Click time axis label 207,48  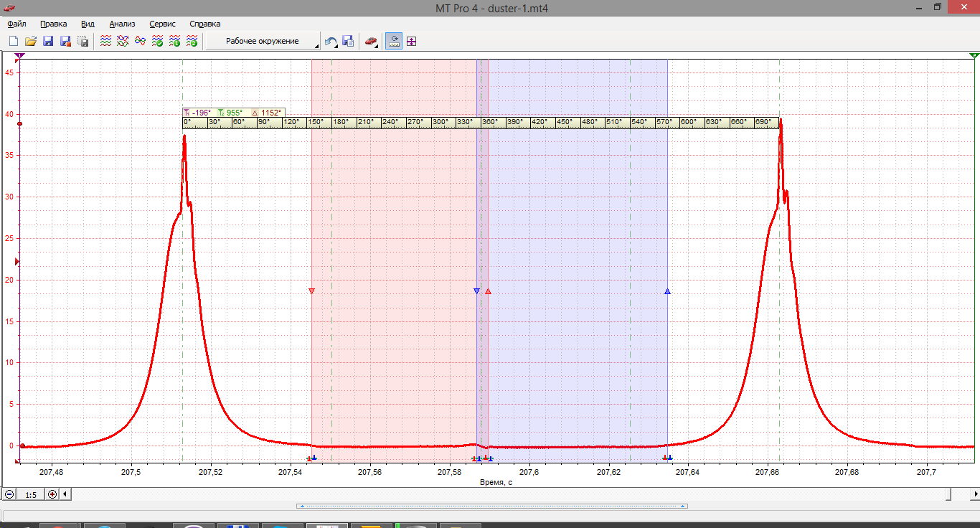coord(52,473)
